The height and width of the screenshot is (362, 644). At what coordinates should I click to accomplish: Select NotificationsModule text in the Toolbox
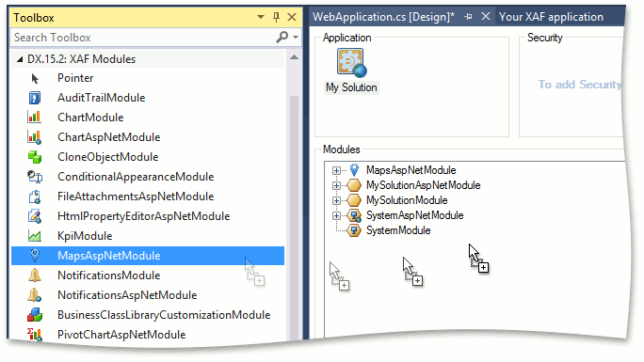(109, 275)
